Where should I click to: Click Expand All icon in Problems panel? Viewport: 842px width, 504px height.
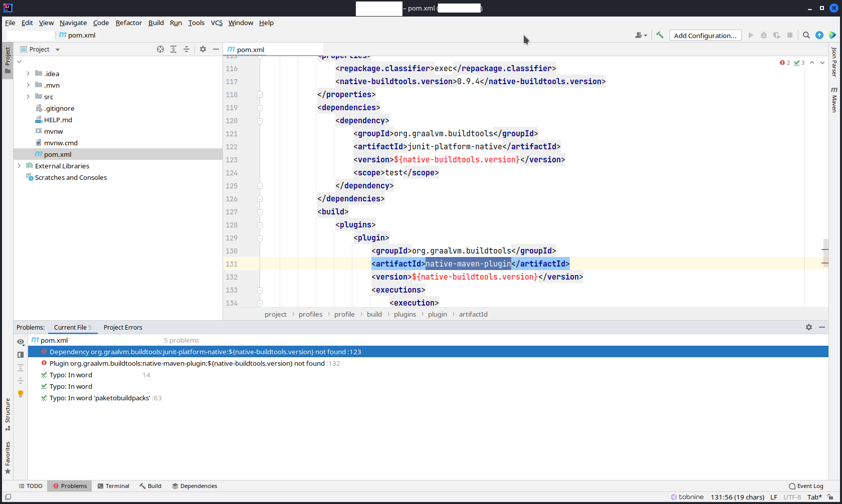[x=21, y=368]
